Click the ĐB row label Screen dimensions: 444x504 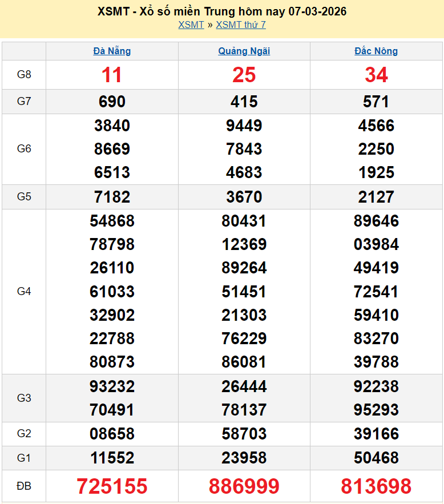[x=24, y=486]
